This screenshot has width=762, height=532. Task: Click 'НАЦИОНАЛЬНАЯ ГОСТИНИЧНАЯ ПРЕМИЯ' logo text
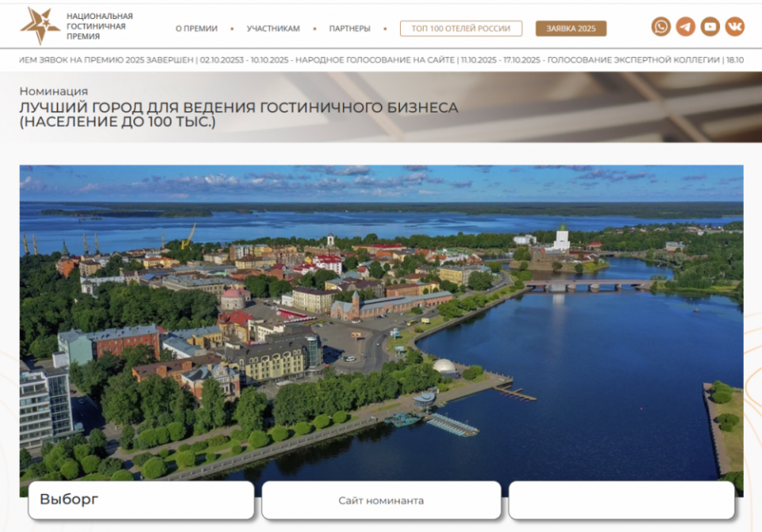pos(100,26)
